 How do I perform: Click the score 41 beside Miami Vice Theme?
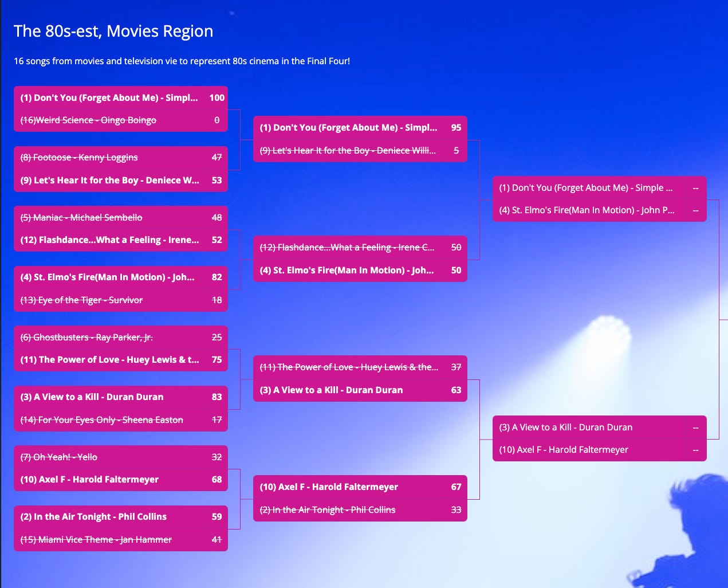pyautogui.click(x=217, y=539)
